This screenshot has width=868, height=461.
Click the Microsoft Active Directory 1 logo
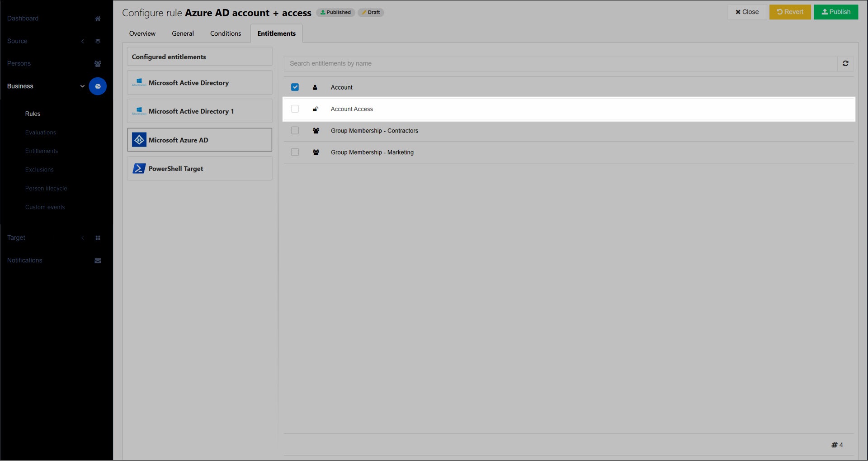[x=139, y=111]
